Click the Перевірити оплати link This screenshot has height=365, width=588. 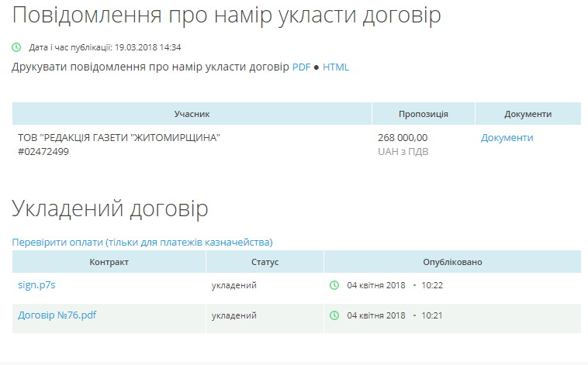tap(142, 242)
